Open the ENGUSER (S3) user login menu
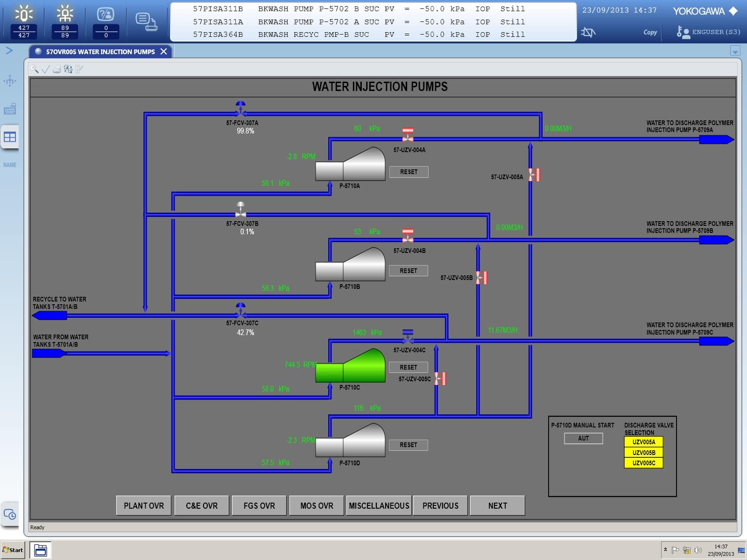Image resolution: width=747 pixels, height=560 pixels. pos(709,32)
